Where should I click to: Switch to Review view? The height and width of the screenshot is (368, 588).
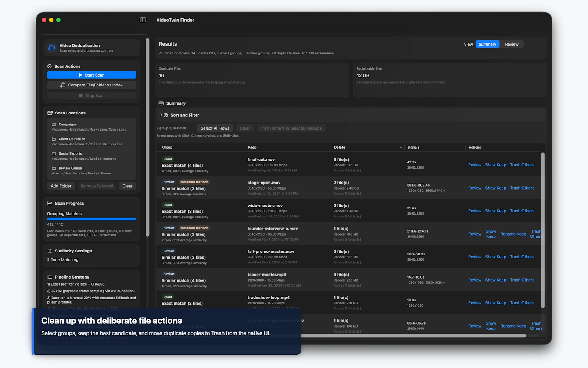512,44
